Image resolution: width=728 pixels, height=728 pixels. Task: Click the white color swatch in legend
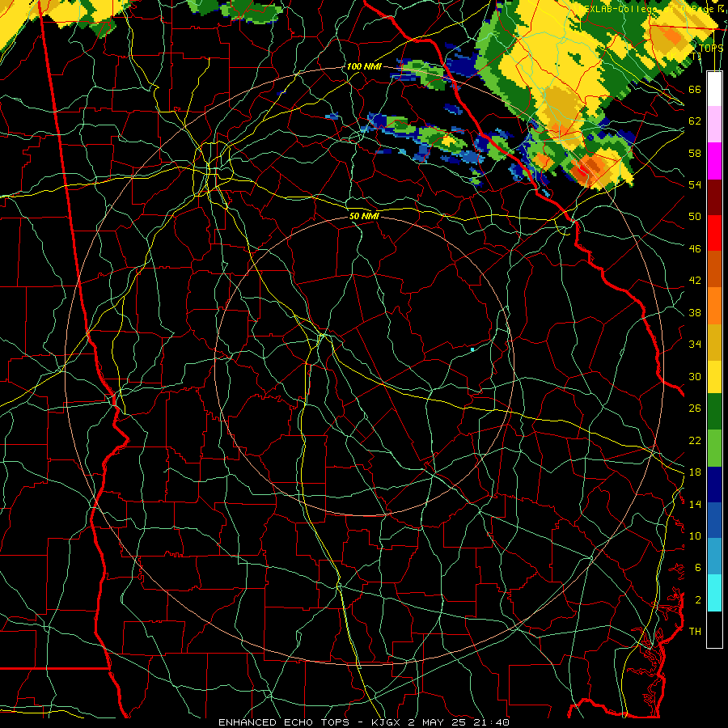coord(714,89)
